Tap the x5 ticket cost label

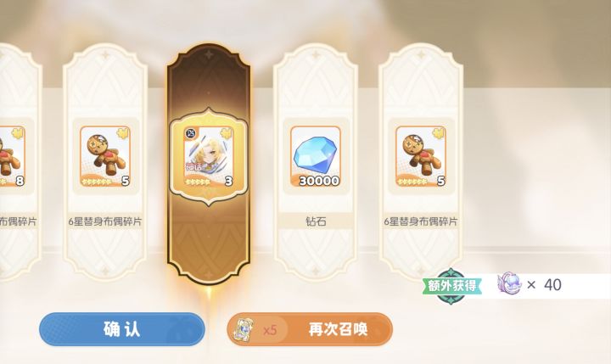(270, 330)
